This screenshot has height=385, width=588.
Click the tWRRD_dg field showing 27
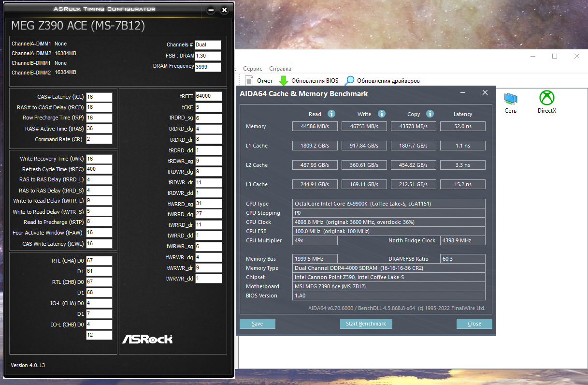[209, 214]
